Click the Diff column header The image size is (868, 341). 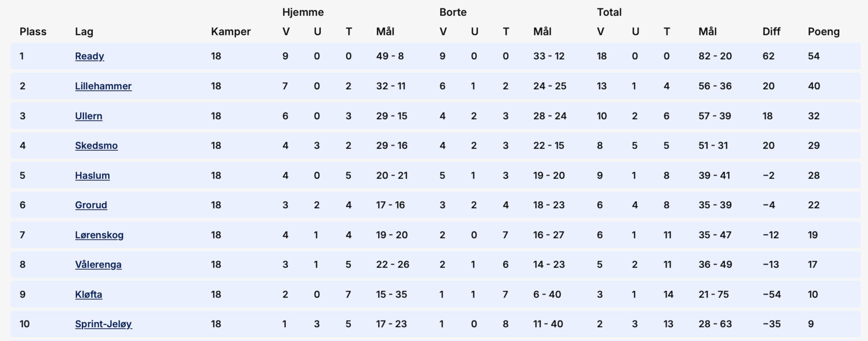(x=771, y=32)
